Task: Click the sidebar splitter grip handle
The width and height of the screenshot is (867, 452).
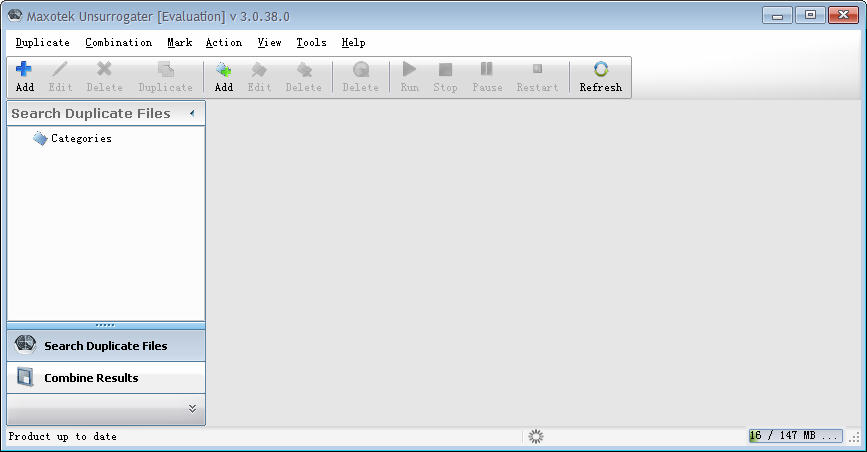Action: 105,325
